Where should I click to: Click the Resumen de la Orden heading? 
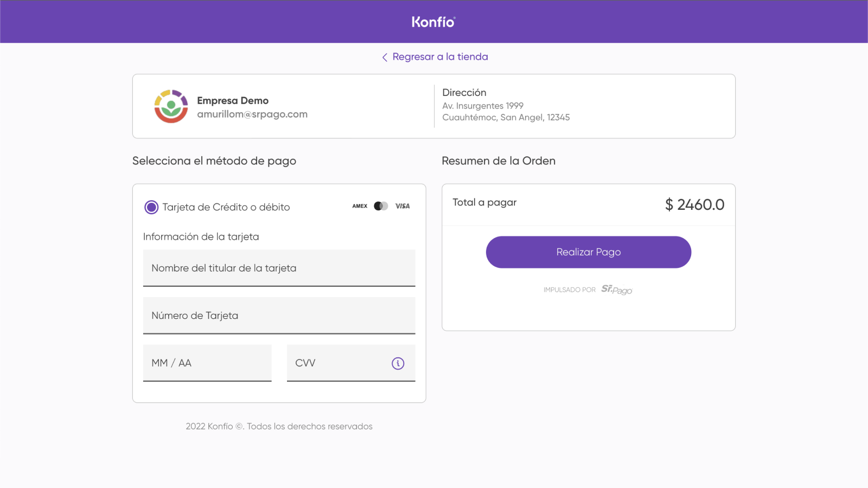(499, 161)
